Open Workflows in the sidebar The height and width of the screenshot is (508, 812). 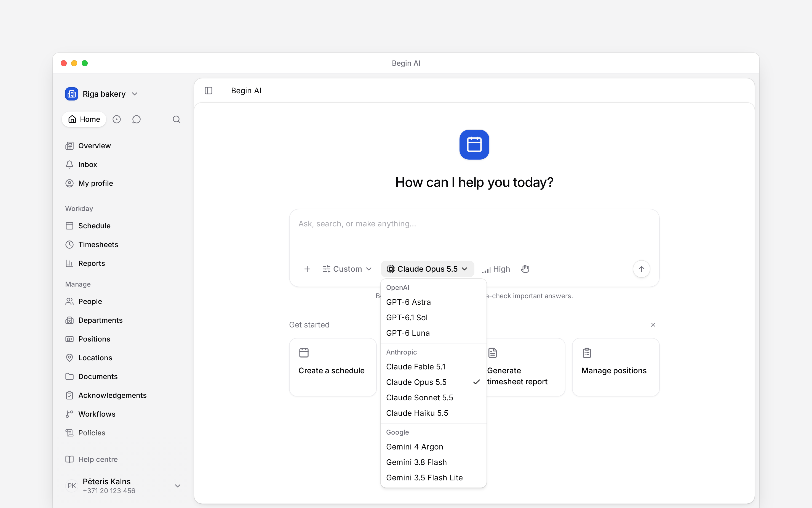click(x=123, y=414)
